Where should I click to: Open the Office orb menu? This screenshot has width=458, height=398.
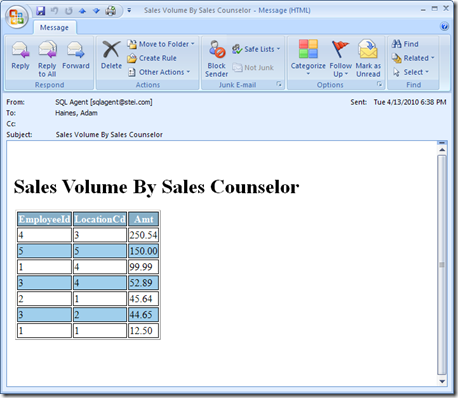16,17
